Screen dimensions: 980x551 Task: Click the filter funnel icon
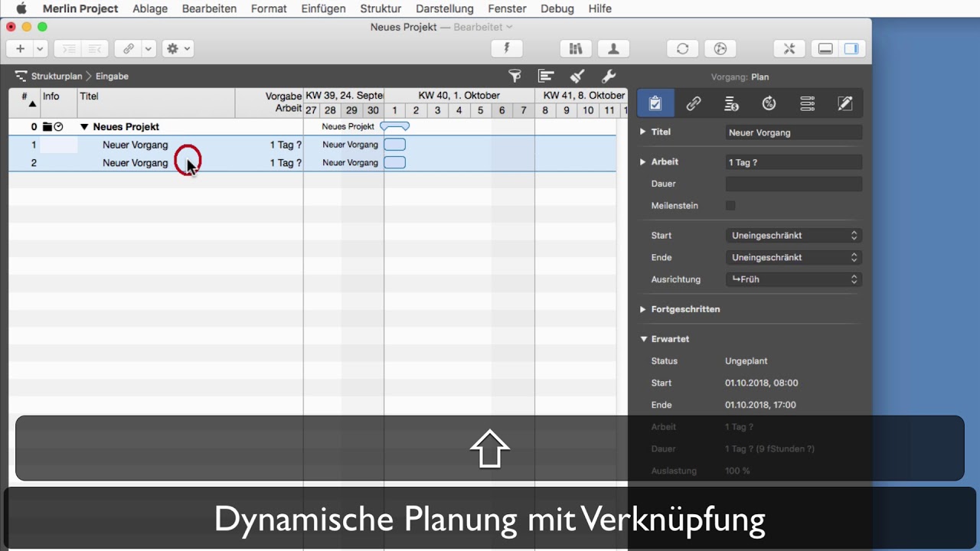[515, 76]
